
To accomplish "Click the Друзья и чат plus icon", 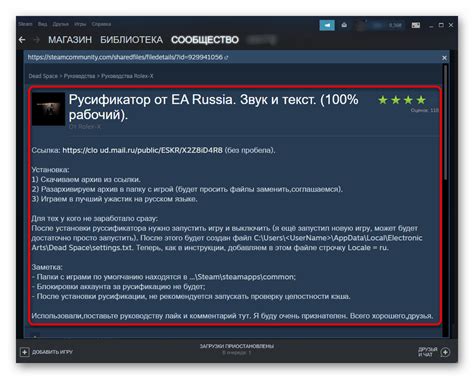I will [445, 352].
